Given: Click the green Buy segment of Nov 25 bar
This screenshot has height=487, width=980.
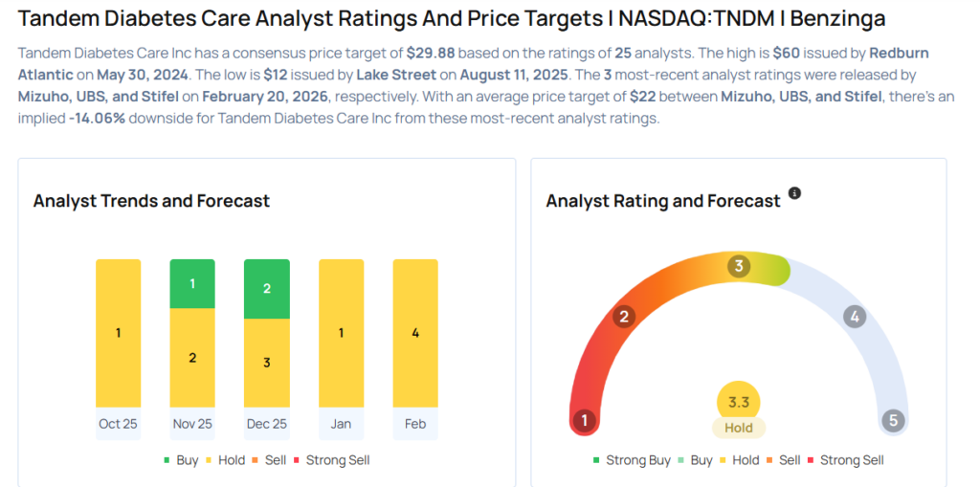Looking at the screenshot, I should 192,284.
